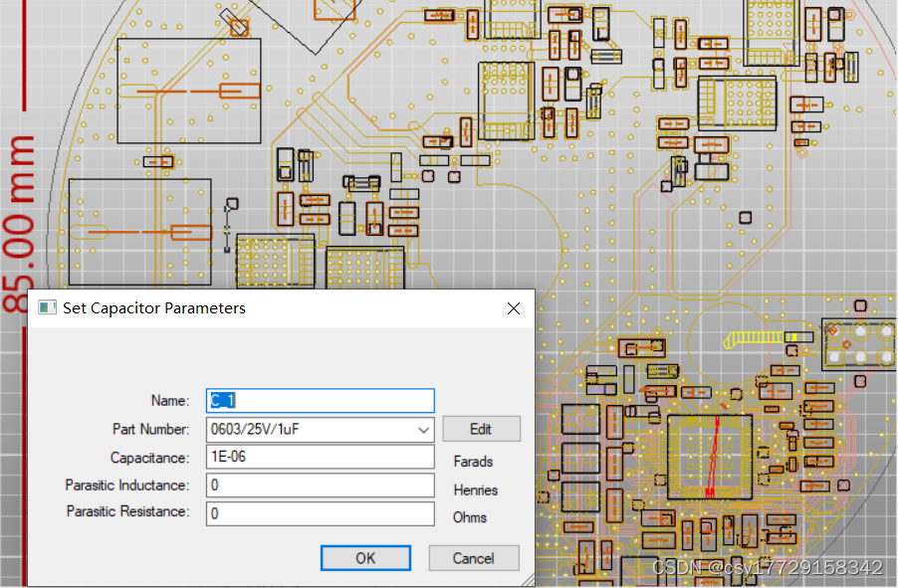Dismiss dialog with the Cancel button
Image resolution: width=898 pixels, height=588 pixels.
click(474, 558)
